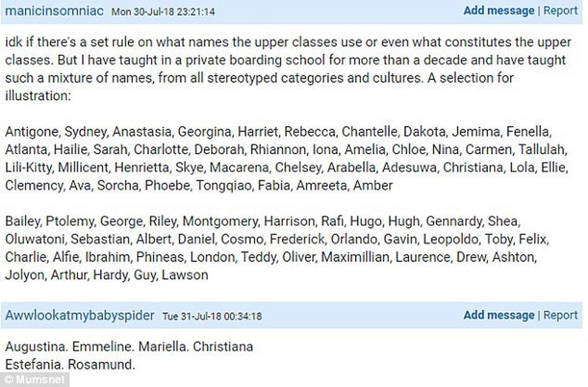Click the Tue 31-Jul-18 00:34:18 timestamp
Viewport: 588px width, 387px height.
coord(212,317)
